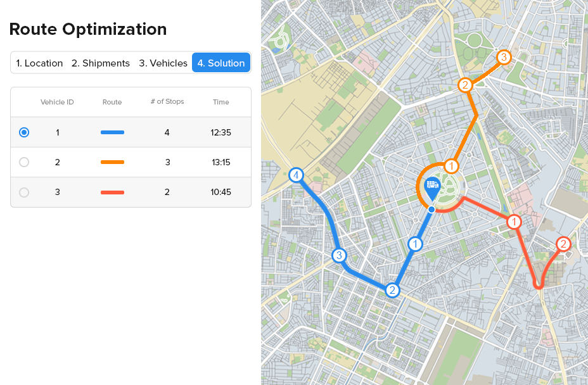Click red route stop 1 marker

[x=514, y=222]
